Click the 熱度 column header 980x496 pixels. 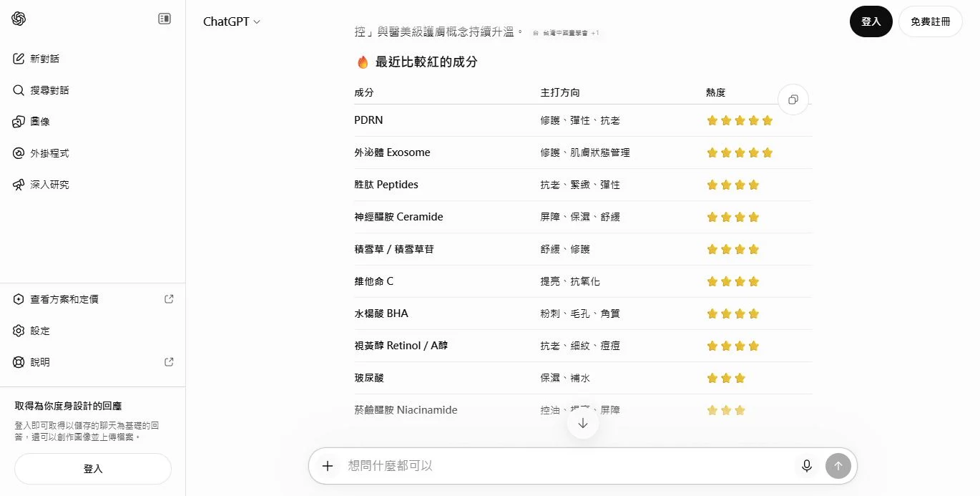click(x=716, y=92)
